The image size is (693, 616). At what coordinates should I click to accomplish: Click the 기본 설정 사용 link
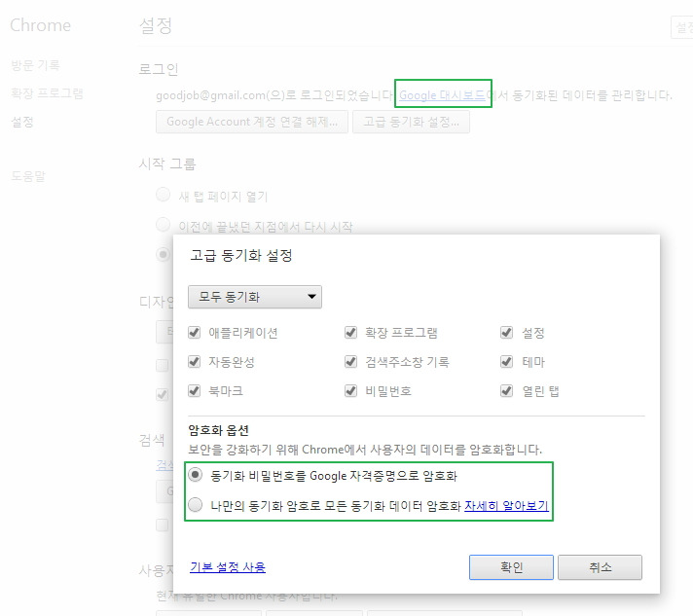(228, 567)
